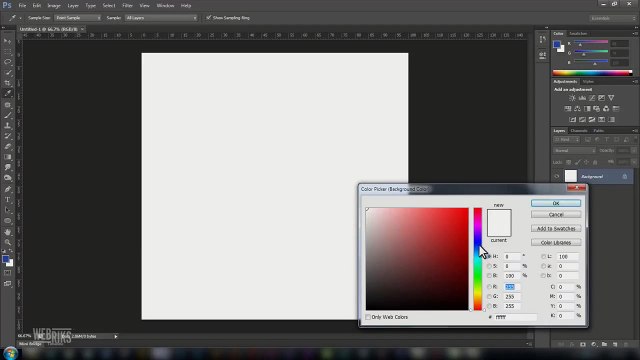The image size is (640, 360).
Task: Select the Eyedropper tool in the toolbar
Action: (7, 93)
